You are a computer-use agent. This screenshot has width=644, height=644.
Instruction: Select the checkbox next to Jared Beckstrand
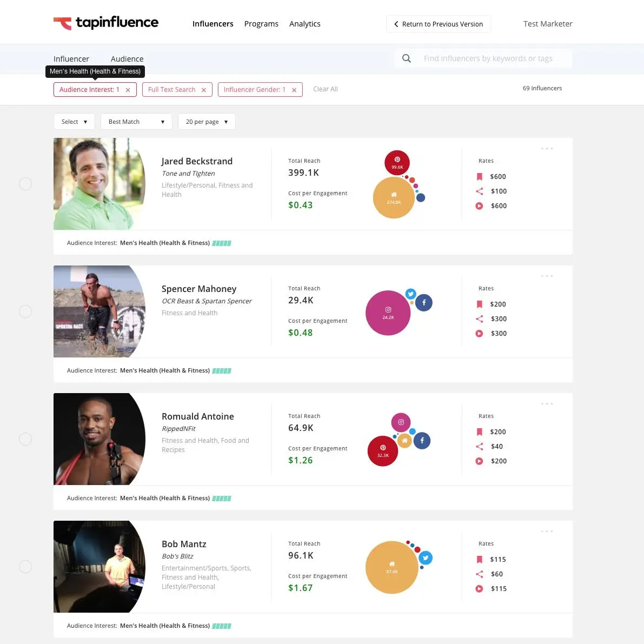pyautogui.click(x=25, y=184)
